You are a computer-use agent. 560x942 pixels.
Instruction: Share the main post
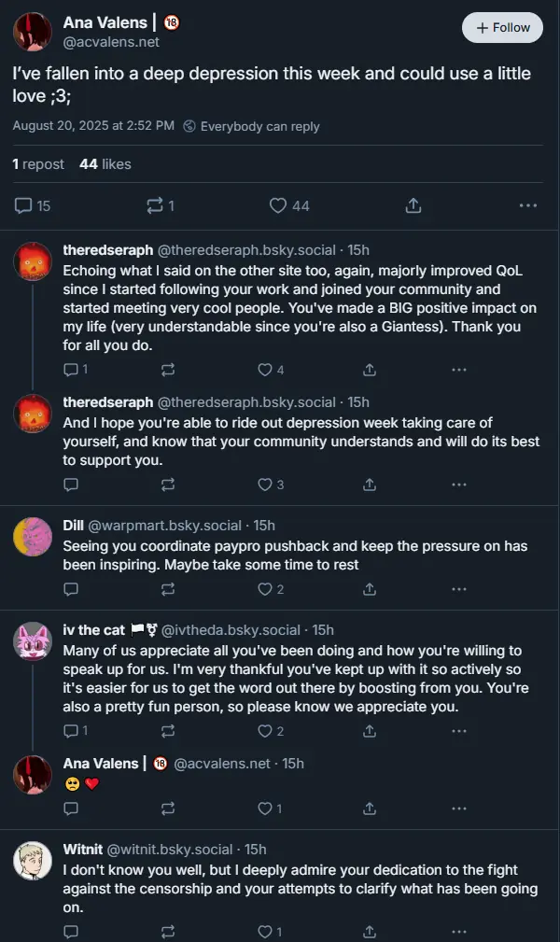pyautogui.click(x=413, y=205)
